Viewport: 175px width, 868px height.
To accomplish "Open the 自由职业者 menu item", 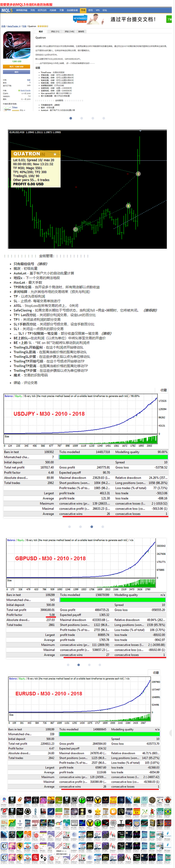I will pyautogui.click(x=72, y=10).
